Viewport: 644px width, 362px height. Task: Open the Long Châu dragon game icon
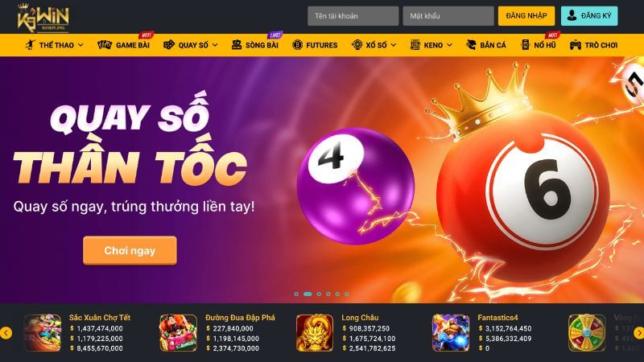pos(315,333)
